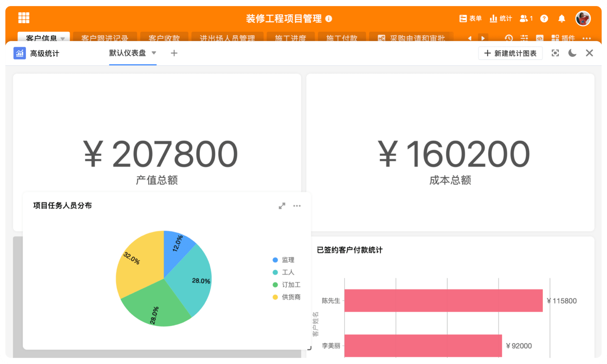Open the help question mark icon
Image resolution: width=607 pixels, height=364 pixels.
coord(544,19)
